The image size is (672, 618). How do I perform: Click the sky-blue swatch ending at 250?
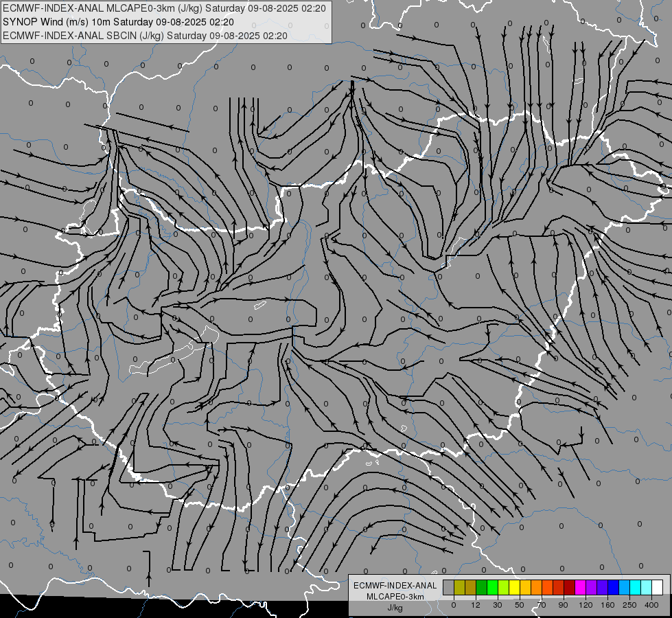pyautogui.click(x=625, y=587)
